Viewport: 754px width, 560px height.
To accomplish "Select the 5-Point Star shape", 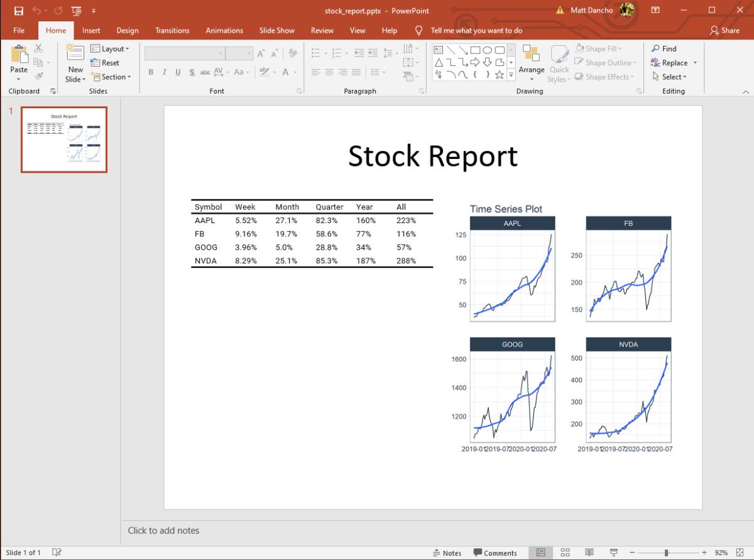I will click(500, 75).
